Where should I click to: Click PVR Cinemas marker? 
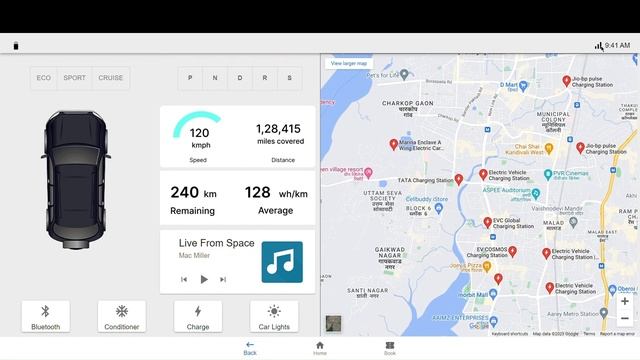(548, 175)
